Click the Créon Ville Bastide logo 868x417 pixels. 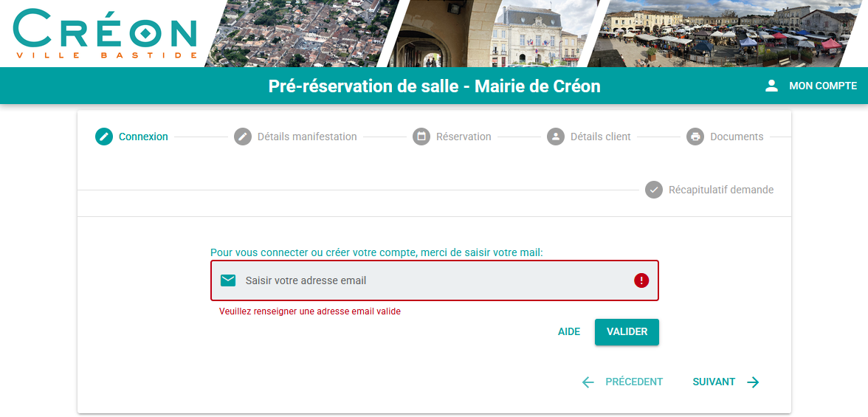[x=105, y=33]
